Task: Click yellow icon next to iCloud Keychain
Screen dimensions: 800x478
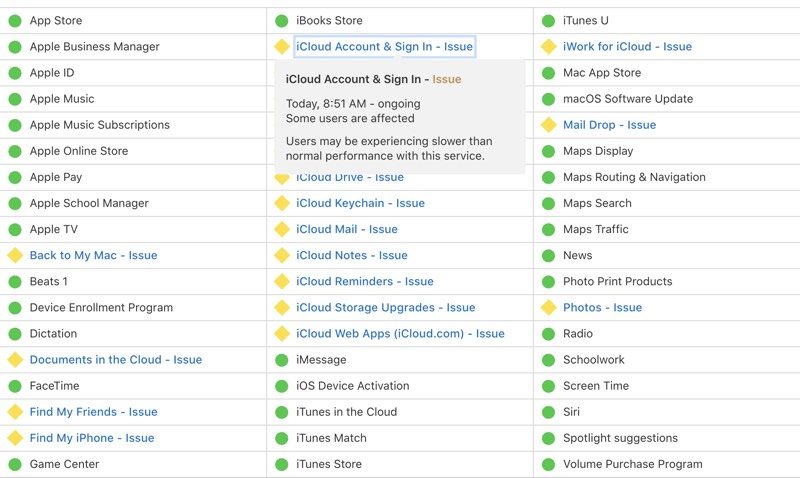Action: coord(282,203)
